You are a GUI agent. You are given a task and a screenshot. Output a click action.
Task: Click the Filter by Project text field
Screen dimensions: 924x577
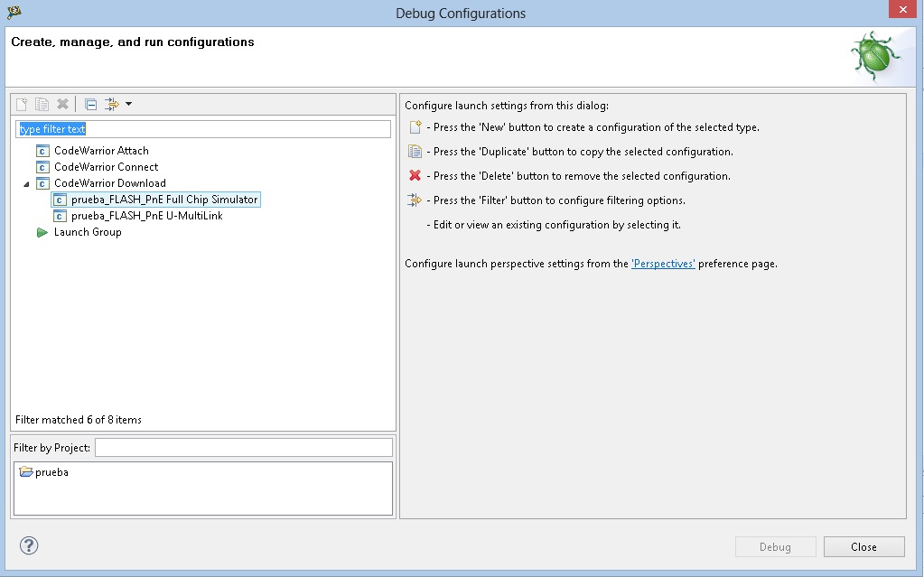coord(243,448)
